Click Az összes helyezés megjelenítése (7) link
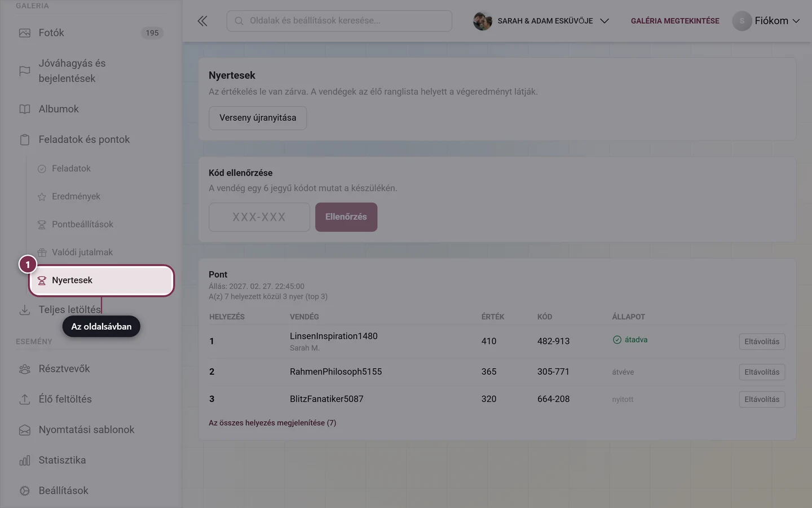This screenshot has width=812, height=508. coord(272,423)
